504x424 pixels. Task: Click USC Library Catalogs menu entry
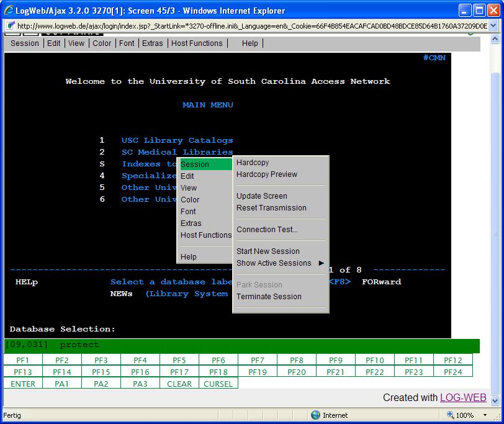(177, 140)
